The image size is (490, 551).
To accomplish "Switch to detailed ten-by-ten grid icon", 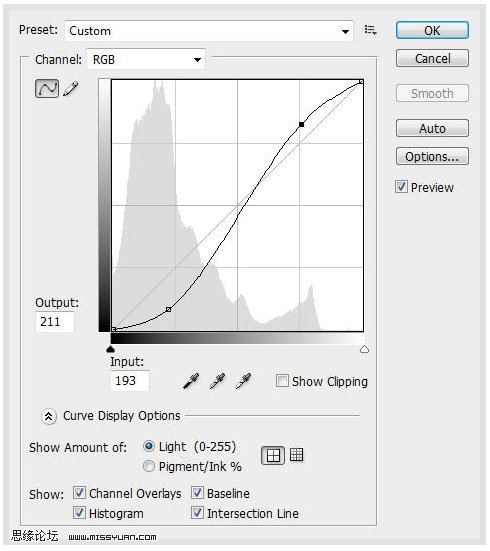I will pyautogui.click(x=296, y=455).
